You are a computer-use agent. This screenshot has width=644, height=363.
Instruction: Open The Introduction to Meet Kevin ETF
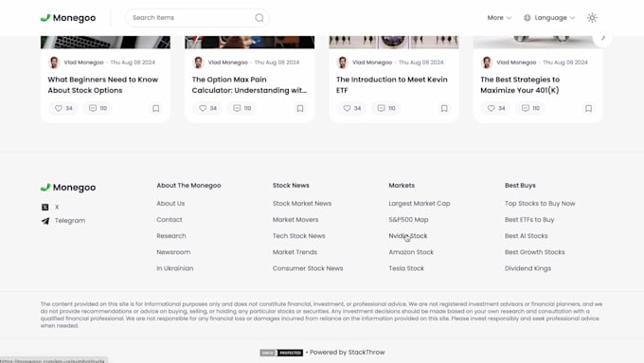(x=392, y=84)
